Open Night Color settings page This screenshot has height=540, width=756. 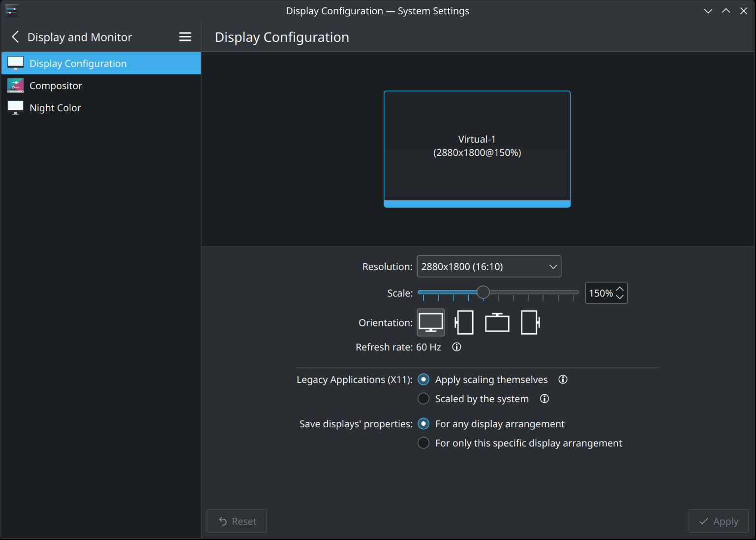pyautogui.click(x=101, y=108)
